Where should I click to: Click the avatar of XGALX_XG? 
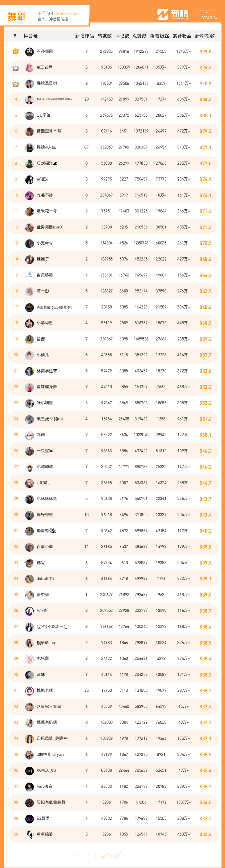point(29,770)
